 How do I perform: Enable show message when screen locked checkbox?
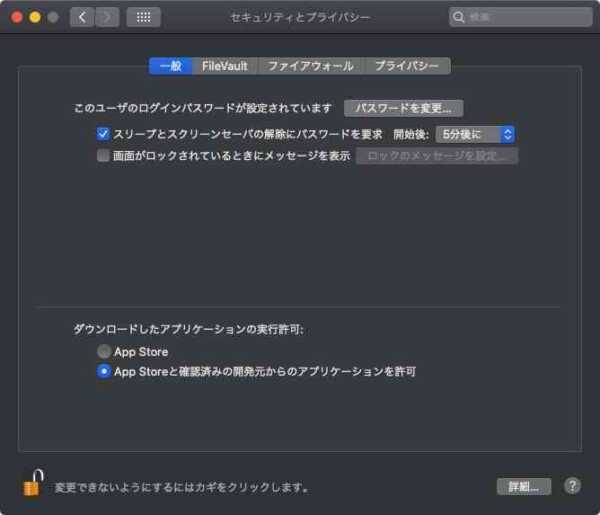[103, 155]
